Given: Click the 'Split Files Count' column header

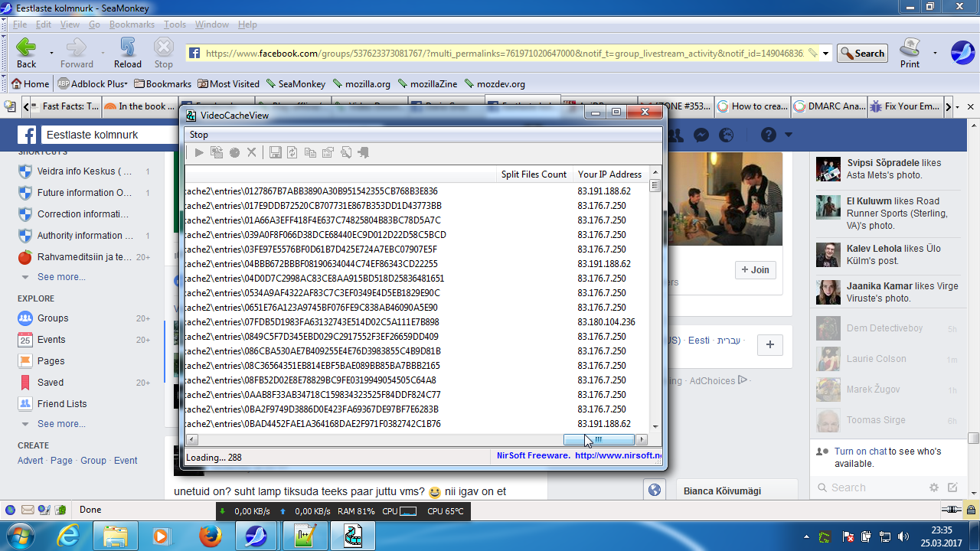Looking at the screenshot, I should pos(534,174).
